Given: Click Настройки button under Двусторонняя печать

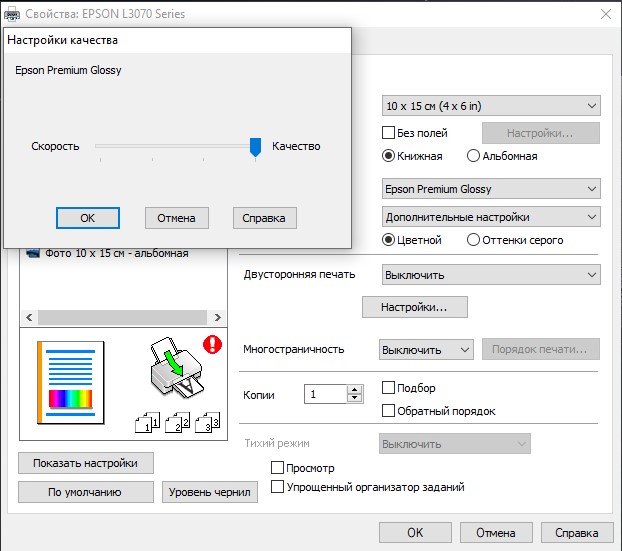Looking at the screenshot, I should tap(415, 307).
